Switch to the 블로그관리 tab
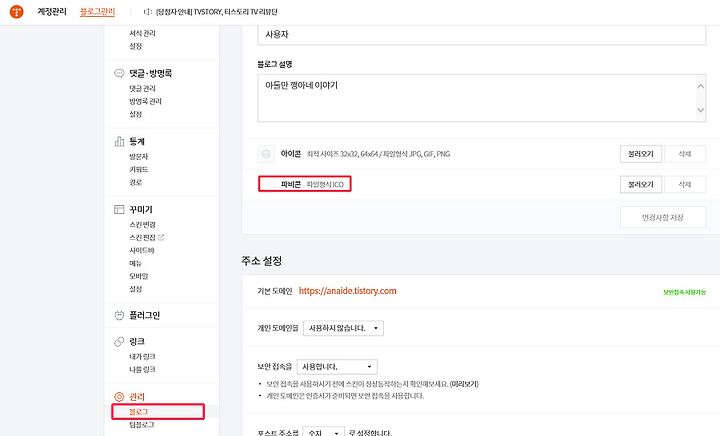The image size is (720, 436). (x=97, y=11)
